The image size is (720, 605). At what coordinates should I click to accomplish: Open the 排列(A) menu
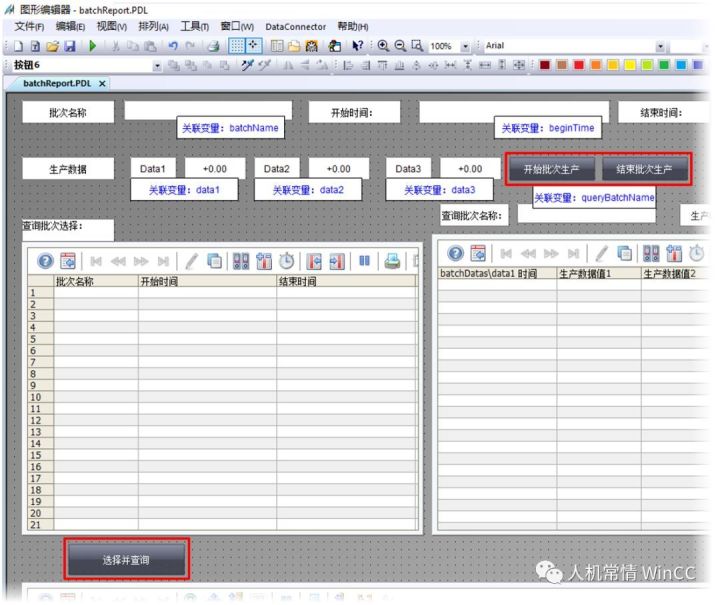pos(153,27)
